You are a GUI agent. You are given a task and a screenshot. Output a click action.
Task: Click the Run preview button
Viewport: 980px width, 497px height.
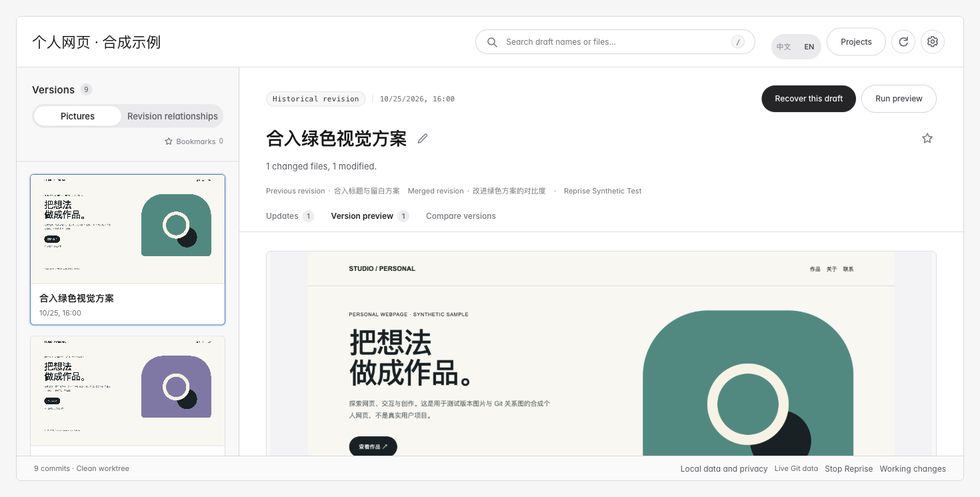coord(899,99)
